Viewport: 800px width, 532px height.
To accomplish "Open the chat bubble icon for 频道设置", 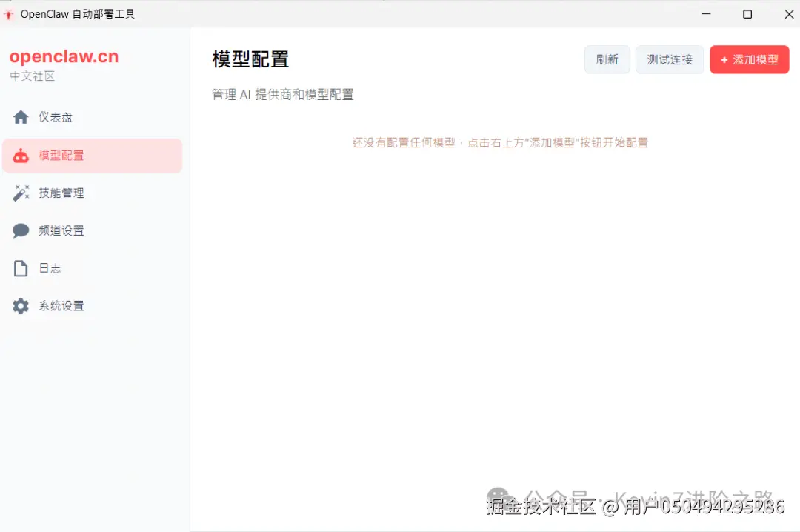I will (20, 230).
